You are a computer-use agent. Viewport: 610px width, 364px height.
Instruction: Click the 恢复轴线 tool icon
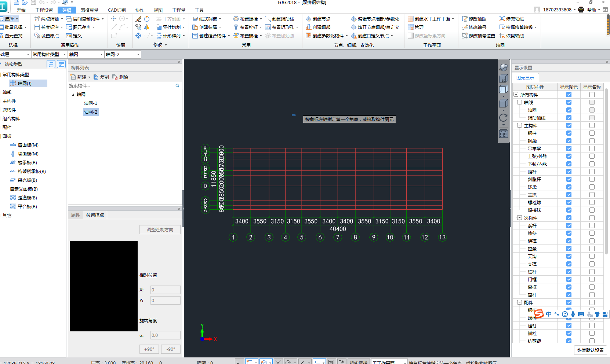(x=502, y=36)
